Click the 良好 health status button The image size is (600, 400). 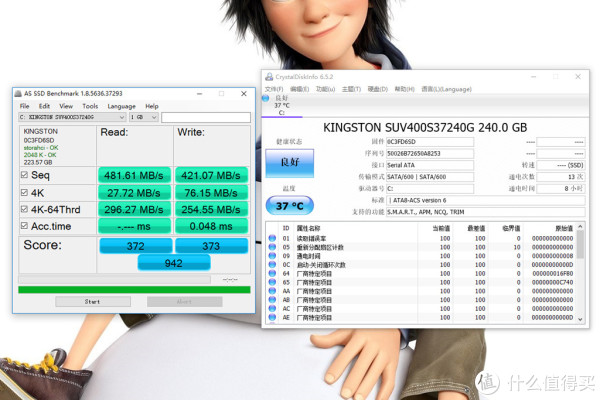pyautogui.click(x=290, y=163)
